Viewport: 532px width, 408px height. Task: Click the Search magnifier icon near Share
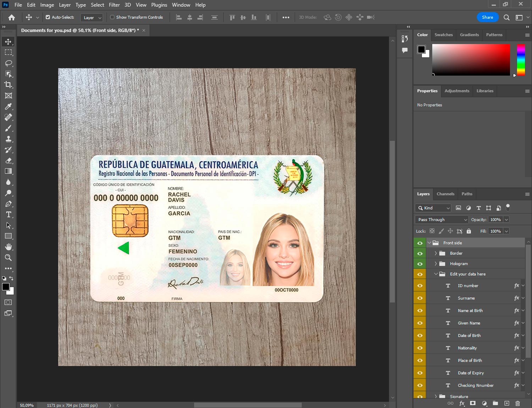(506, 17)
